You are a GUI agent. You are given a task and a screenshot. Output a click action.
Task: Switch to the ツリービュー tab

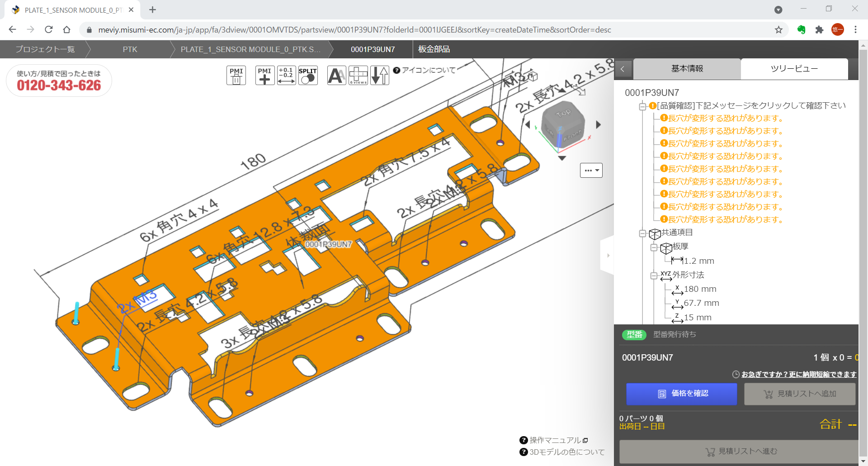(x=794, y=69)
